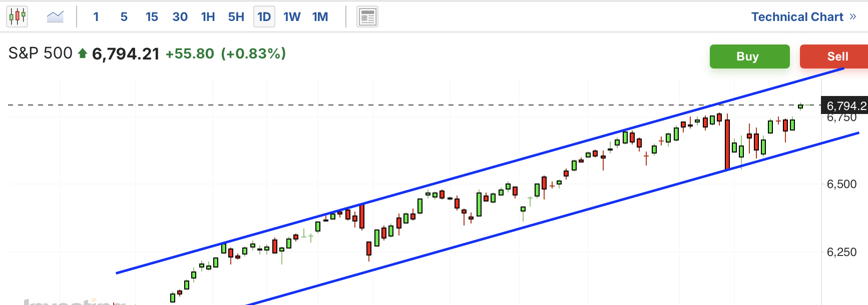Click the green Buy button
The image size is (868, 305).
click(x=749, y=56)
